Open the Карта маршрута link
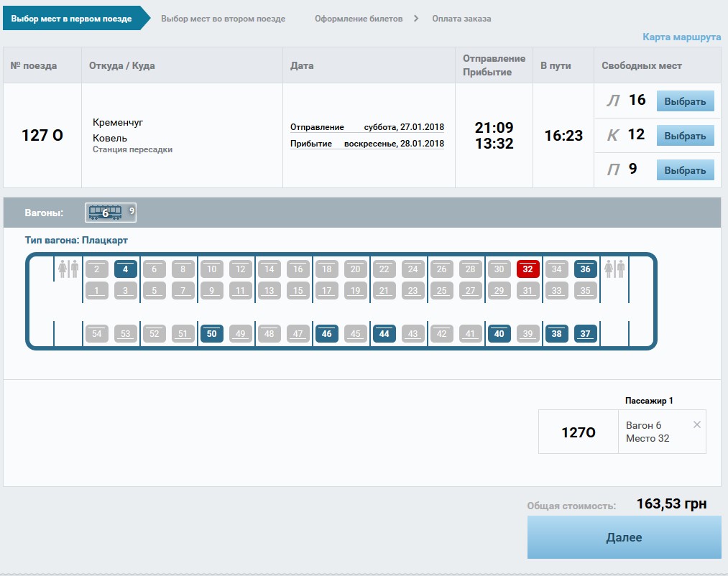Screen dimensions: 728x576 [681, 37]
